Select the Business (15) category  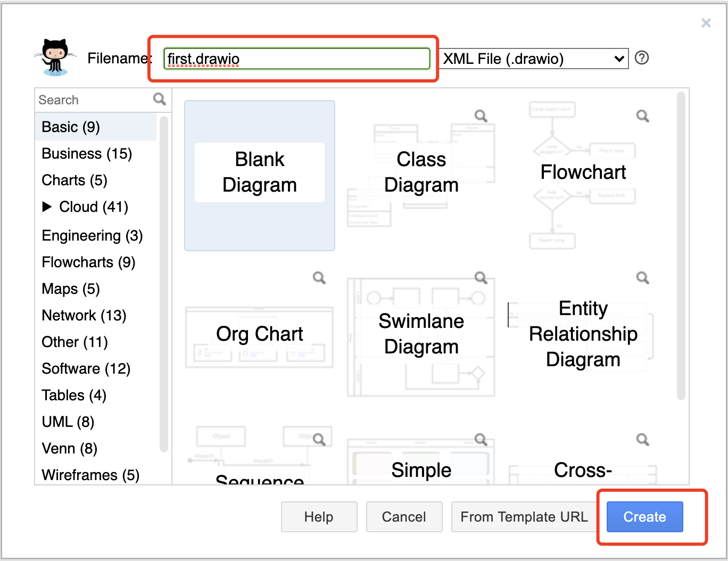[87, 154]
